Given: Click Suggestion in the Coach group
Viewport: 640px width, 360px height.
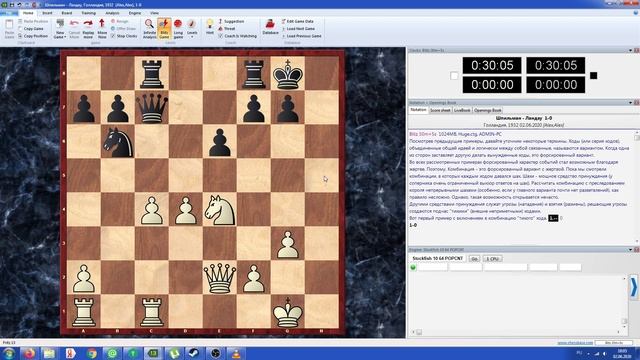Looking at the screenshot, I should tap(231, 21).
